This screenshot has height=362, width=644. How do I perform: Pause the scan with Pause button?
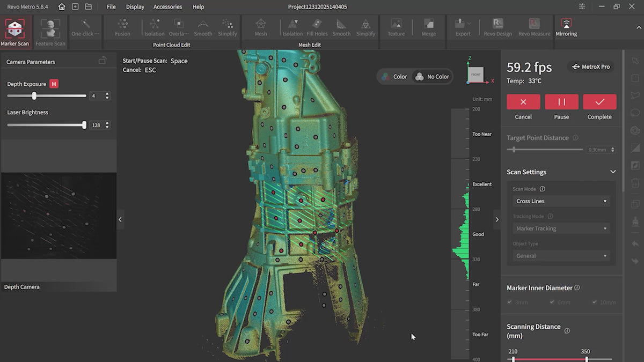click(x=561, y=102)
